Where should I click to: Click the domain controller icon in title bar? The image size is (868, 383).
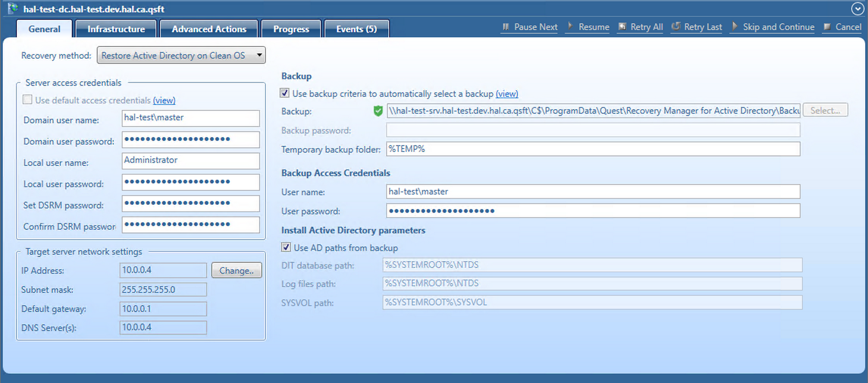[x=12, y=9]
